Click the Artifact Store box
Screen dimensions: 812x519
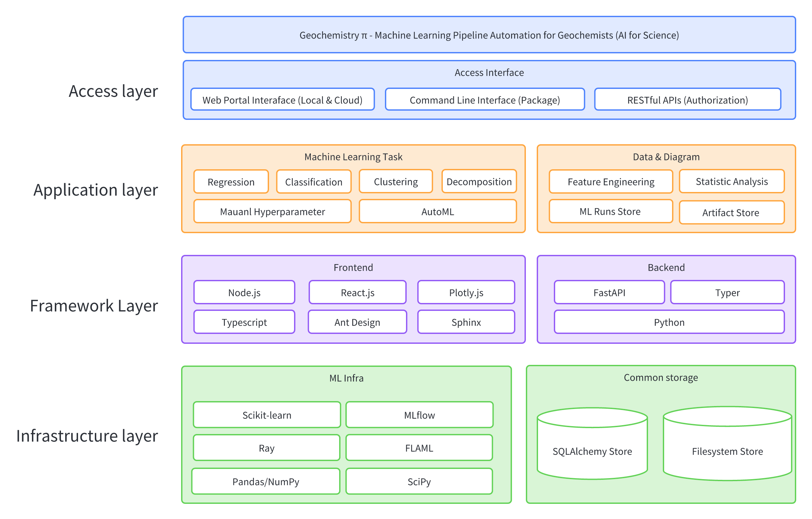731,212
